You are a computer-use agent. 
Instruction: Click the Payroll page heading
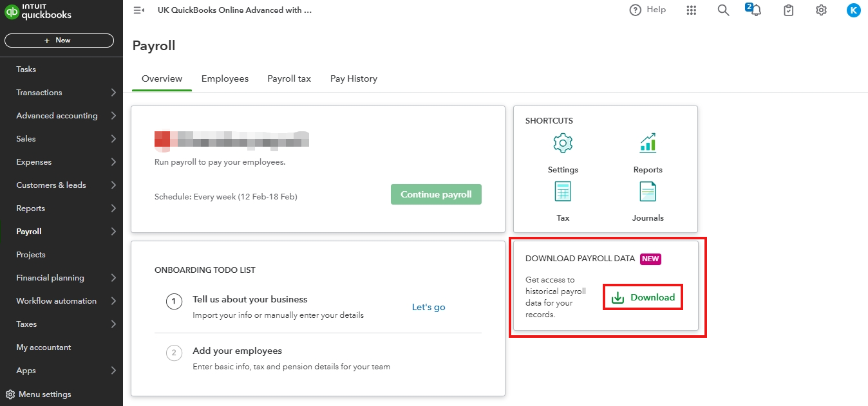(x=154, y=46)
